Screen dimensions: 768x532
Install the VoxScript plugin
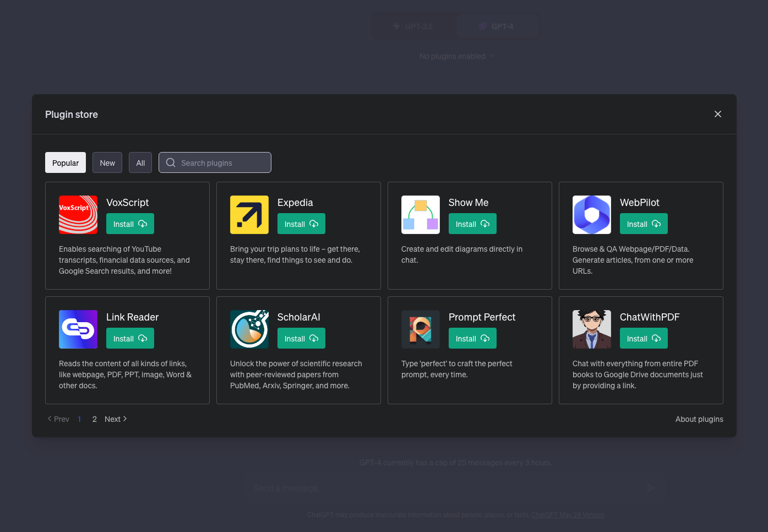tap(130, 224)
